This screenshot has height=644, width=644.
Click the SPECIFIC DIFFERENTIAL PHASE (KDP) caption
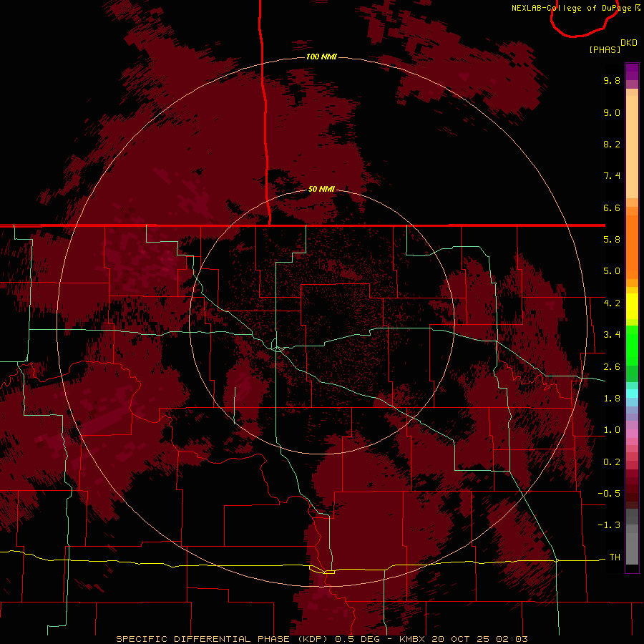tap(223, 639)
